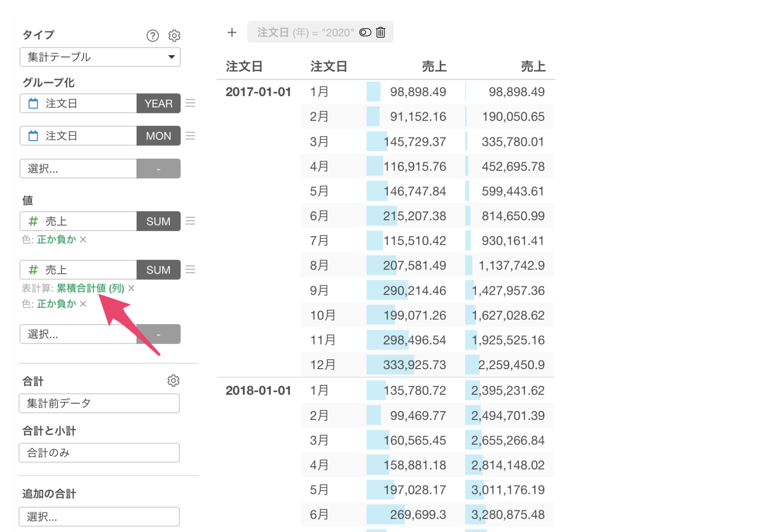This screenshot has height=532, width=760.
Task: Open the chart type help icon
Action: [x=152, y=35]
